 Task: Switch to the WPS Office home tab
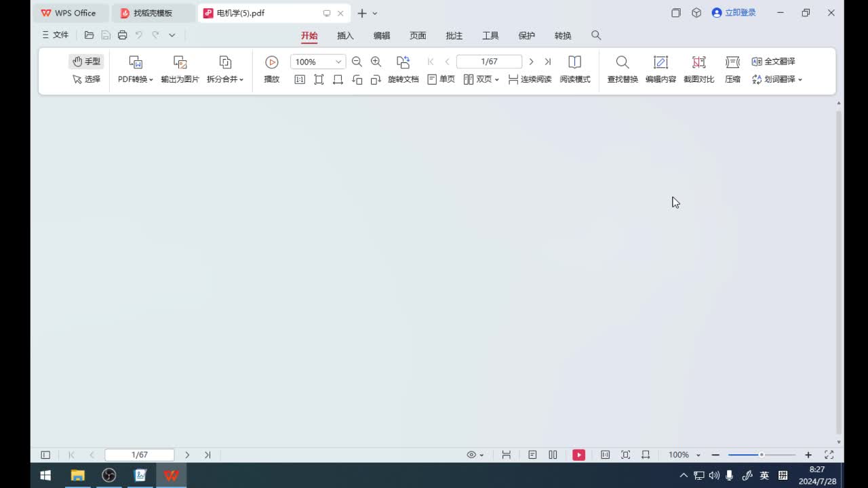[69, 13]
